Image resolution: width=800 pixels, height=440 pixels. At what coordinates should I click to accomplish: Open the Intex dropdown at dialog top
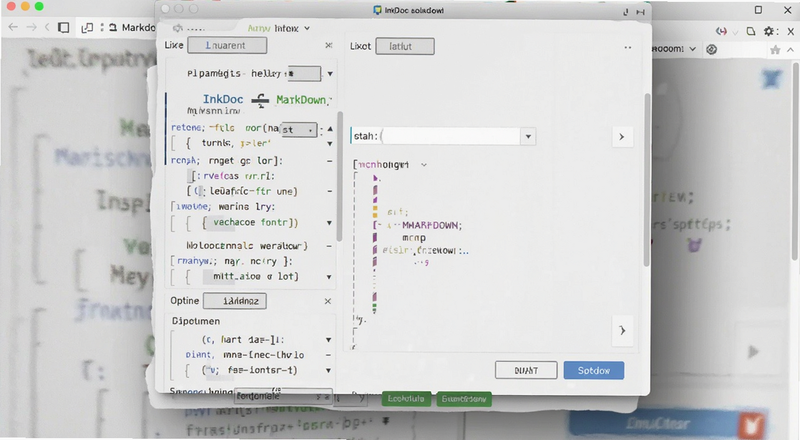pos(307,29)
